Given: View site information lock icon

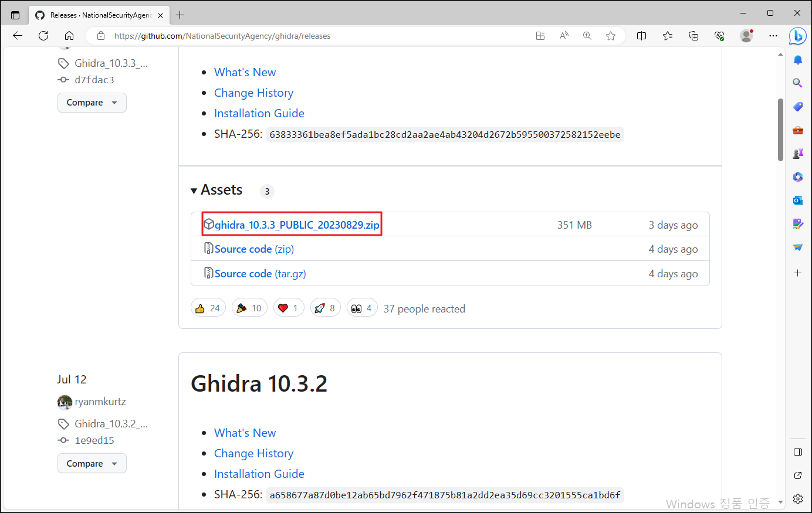Looking at the screenshot, I should click(x=101, y=36).
